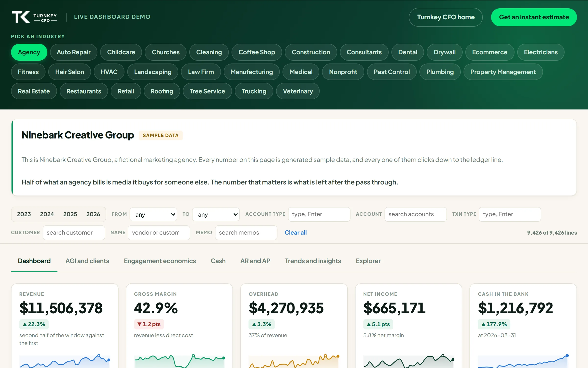Select Drywall industry chip
This screenshot has height=368, width=588.
coord(445,52)
